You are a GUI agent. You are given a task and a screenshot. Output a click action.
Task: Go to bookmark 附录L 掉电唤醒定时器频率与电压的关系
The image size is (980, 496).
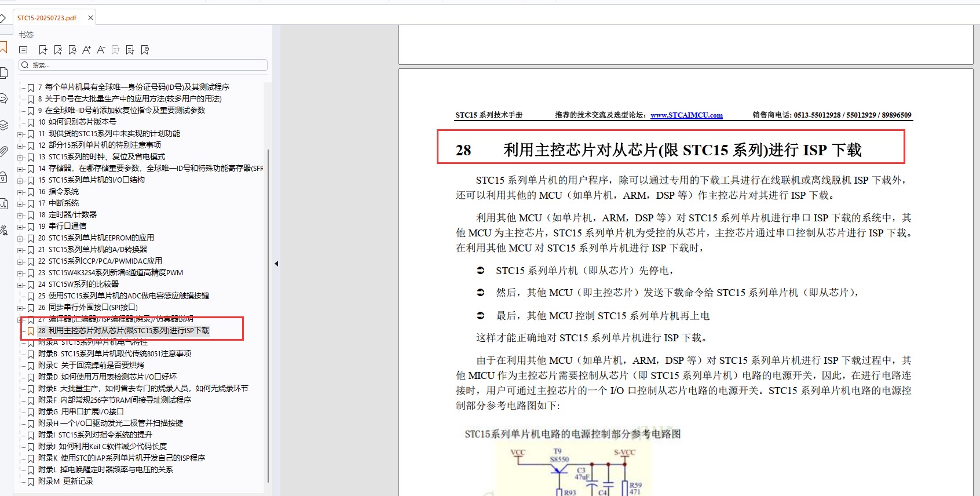click(105, 469)
